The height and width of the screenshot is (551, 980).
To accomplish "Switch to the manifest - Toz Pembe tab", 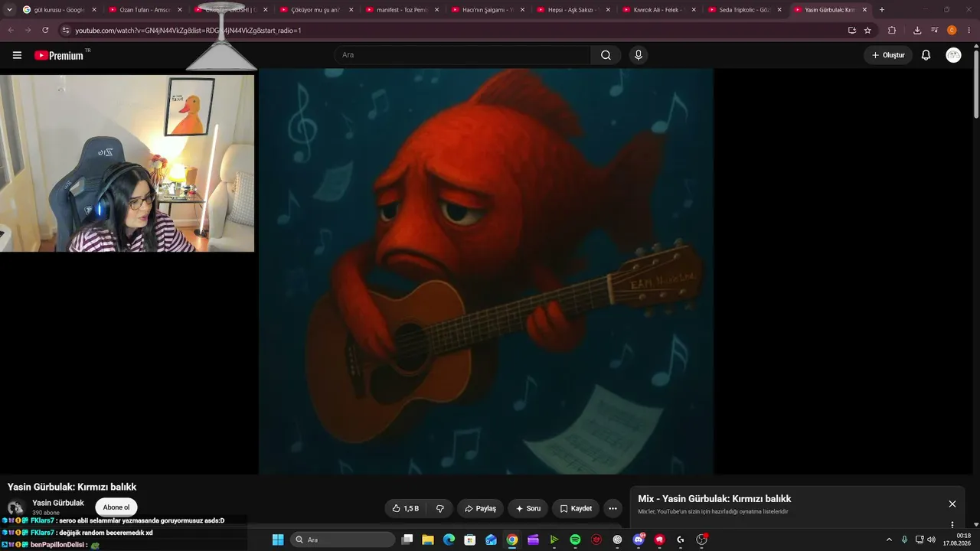I will click(x=402, y=10).
